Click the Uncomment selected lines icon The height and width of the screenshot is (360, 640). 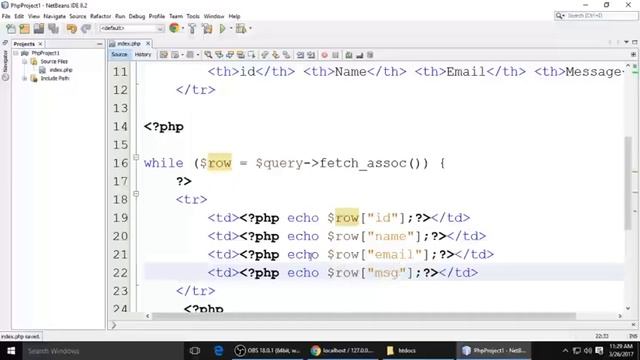[360, 55]
